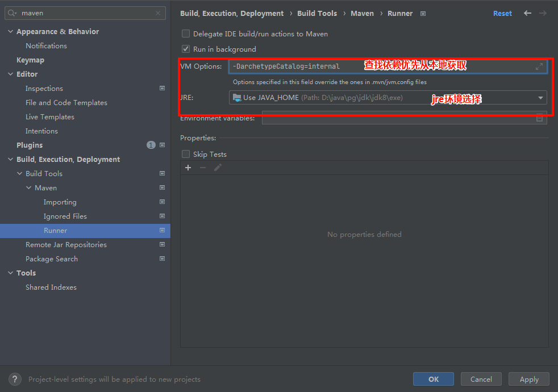Click the Cancel button
Viewport: 558px width, 392px height.
point(481,379)
